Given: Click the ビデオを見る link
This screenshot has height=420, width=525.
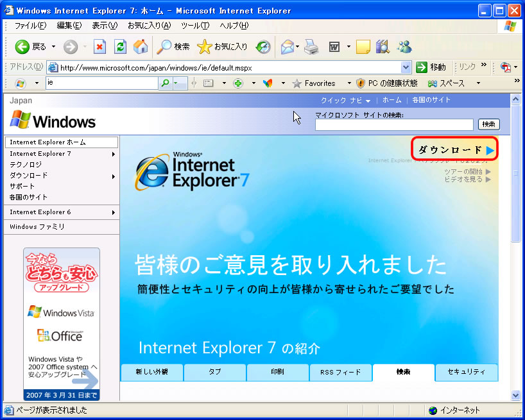Looking at the screenshot, I should point(467,180).
